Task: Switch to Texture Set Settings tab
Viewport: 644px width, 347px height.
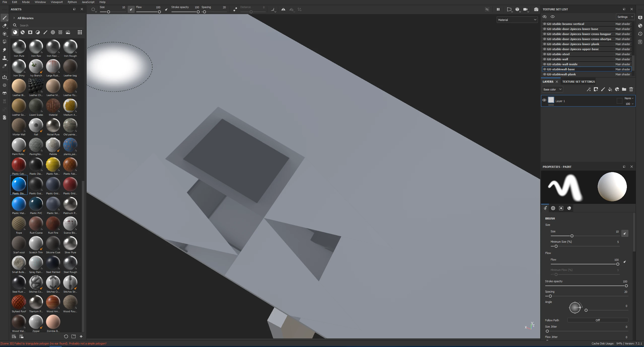Action: (x=579, y=82)
